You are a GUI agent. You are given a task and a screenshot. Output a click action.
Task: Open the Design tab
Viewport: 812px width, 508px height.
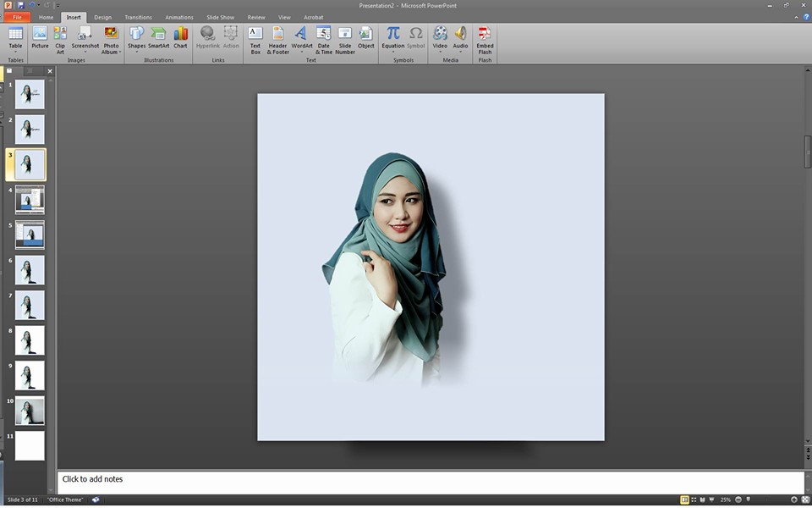pyautogui.click(x=102, y=17)
